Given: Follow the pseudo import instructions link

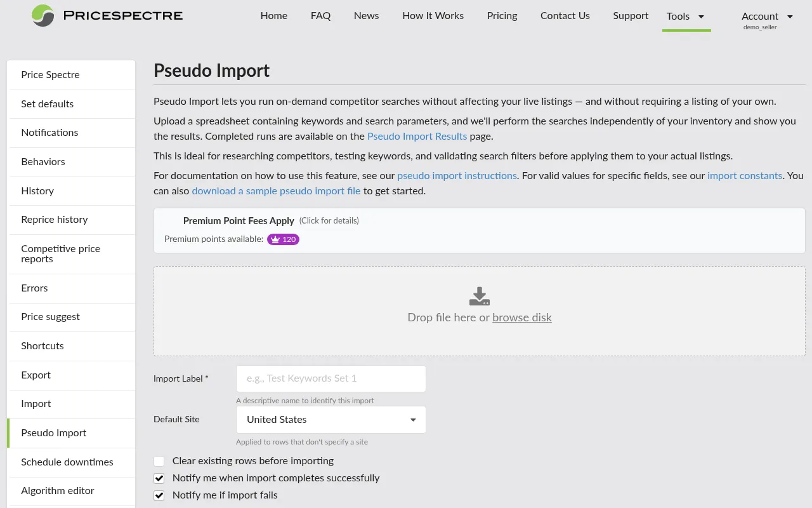Looking at the screenshot, I should pos(457,175).
